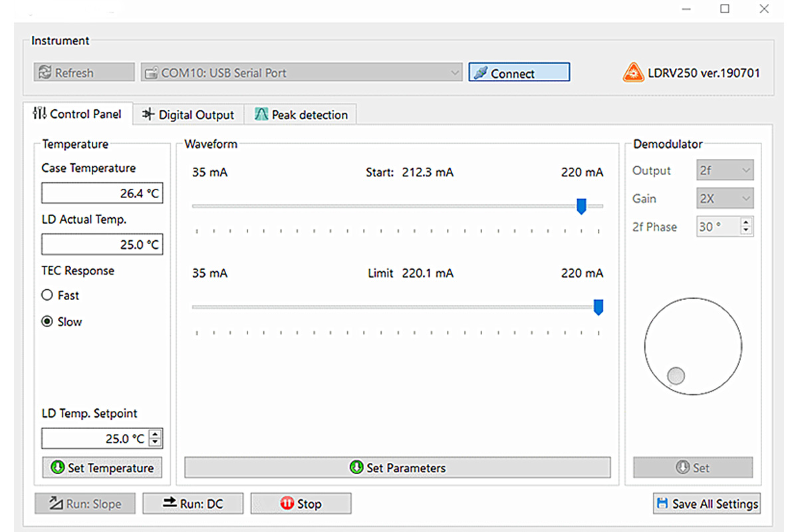Expand the Demodulator Output 2f dropdown

tap(725, 171)
